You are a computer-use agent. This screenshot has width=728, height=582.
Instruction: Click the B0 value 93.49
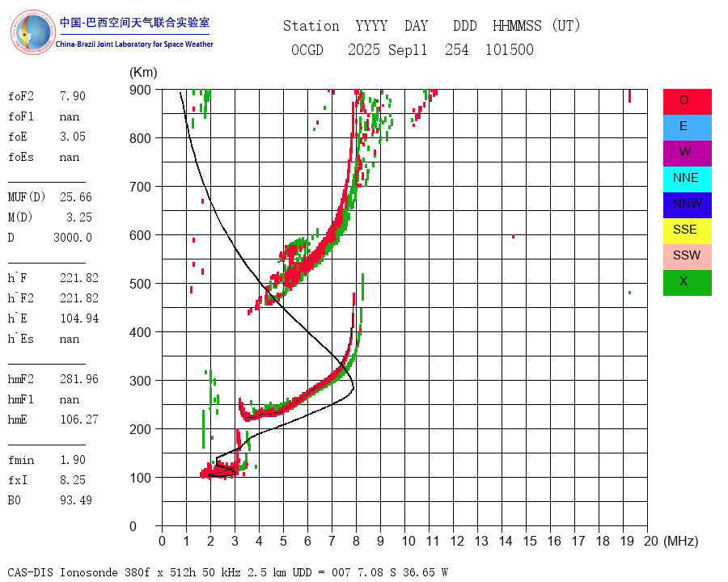(x=76, y=500)
